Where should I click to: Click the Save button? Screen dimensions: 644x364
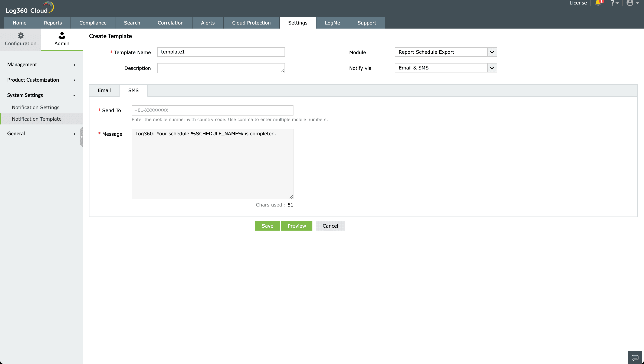pyautogui.click(x=267, y=226)
